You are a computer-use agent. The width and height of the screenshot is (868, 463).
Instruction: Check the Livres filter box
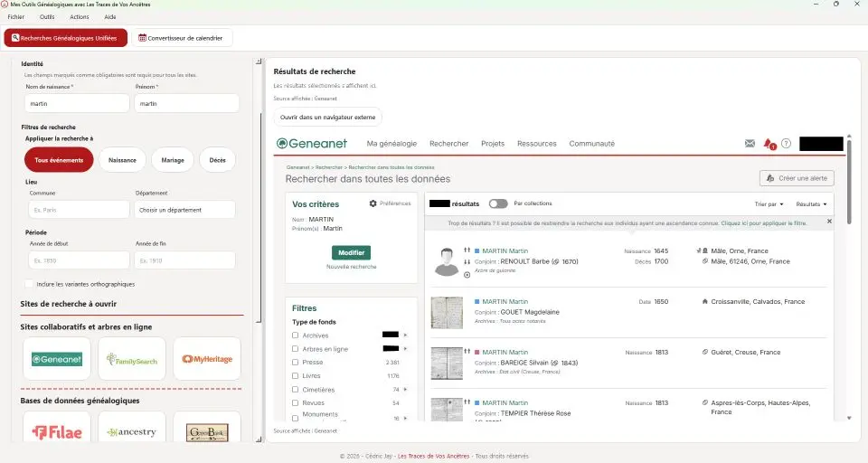[295, 375]
